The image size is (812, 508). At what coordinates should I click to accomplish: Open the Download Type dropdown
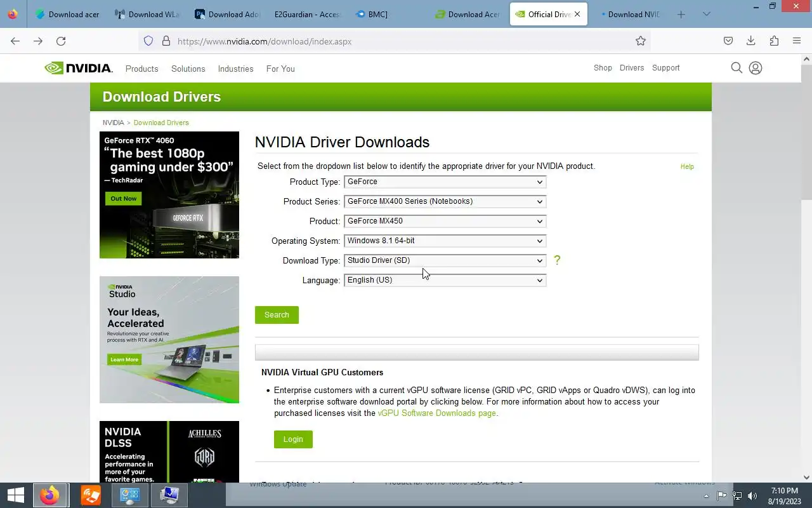pyautogui.click(x=445, y=260)
